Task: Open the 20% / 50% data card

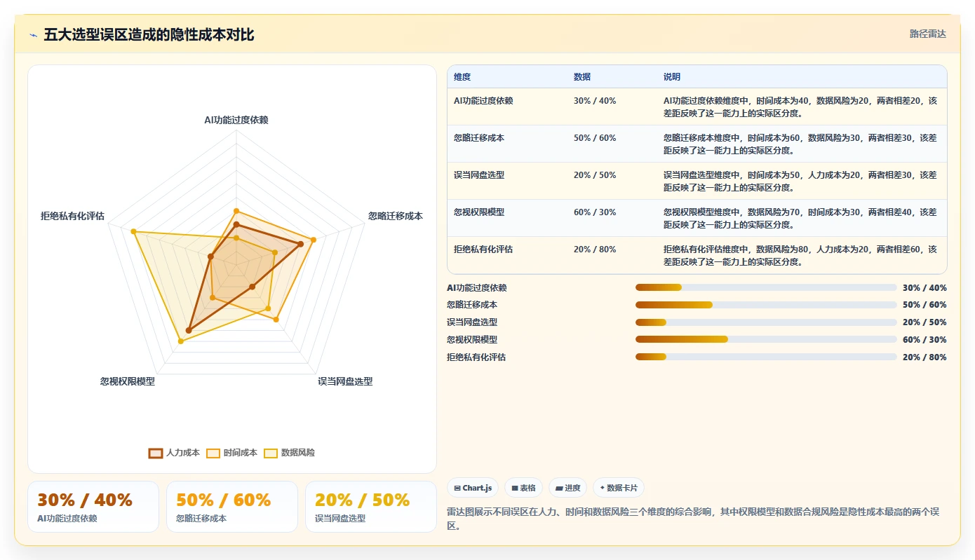Action: [371, 507]
